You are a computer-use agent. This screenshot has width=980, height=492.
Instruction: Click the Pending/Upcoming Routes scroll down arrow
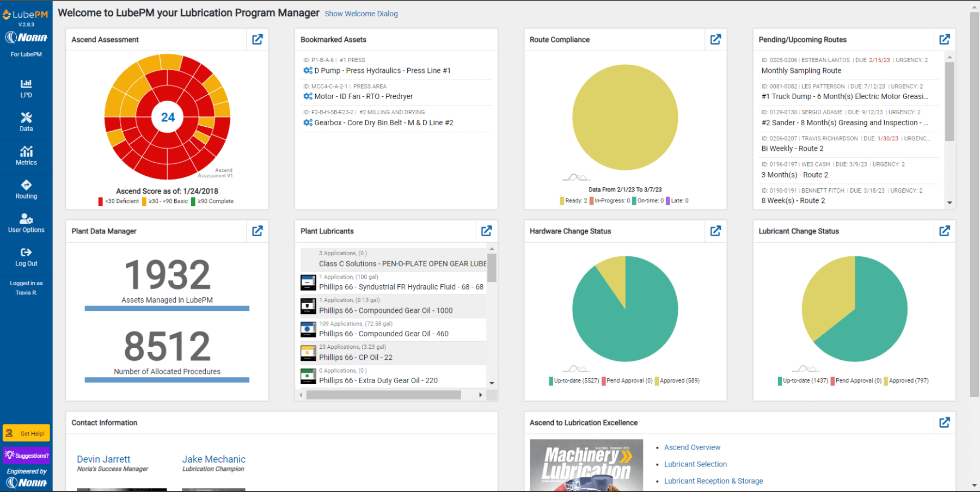point(950,202)
